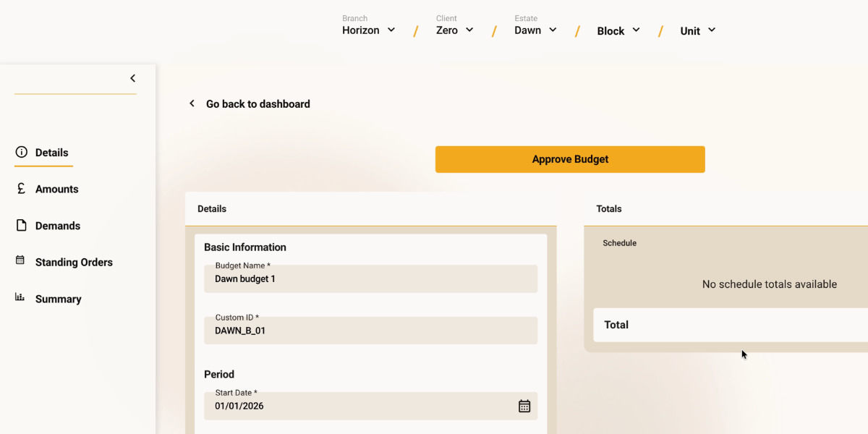Open the Branch Horizon dropdown
The width and height of the screenshot is (868, 434).
point(369,30)
